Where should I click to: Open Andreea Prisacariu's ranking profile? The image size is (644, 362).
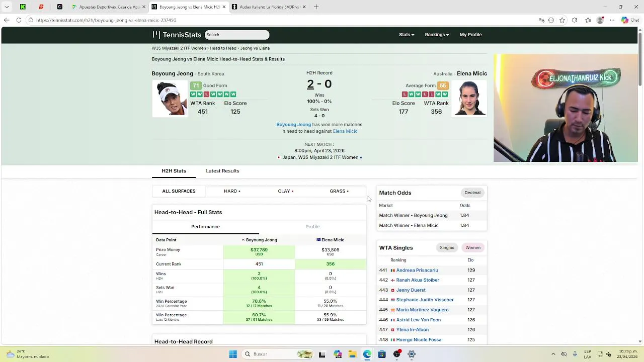[x=417, y=270]
